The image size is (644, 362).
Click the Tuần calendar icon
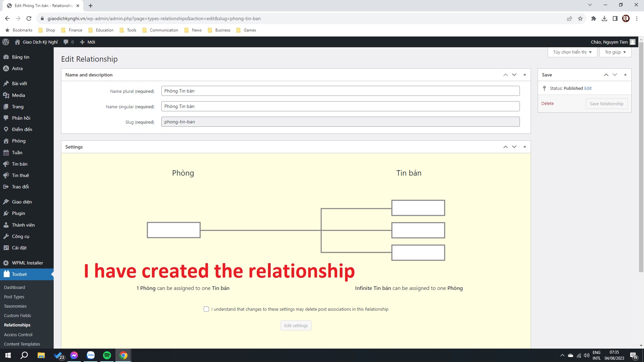pyautogui.click(x=6, y=153)
